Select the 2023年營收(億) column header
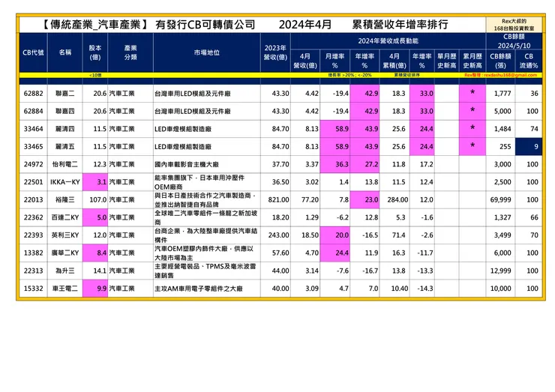The image size is (555, 392). click(x=275, y=52)
